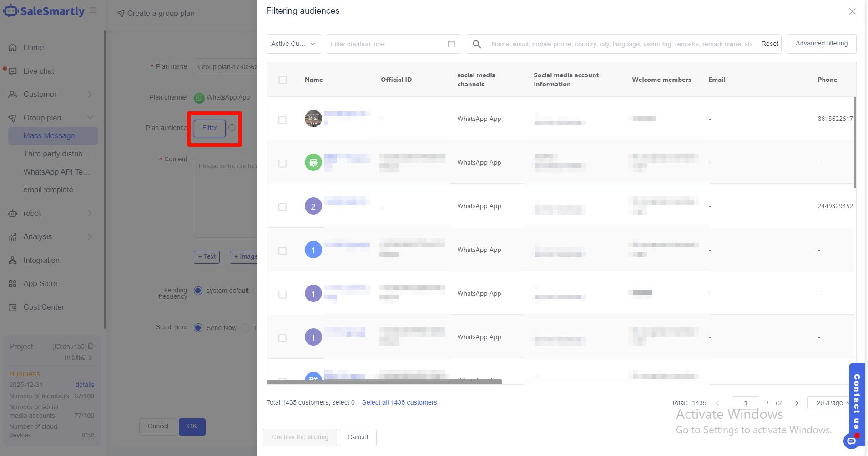Tick the select-all checkbox in table header
868x456 pixels.
point(283,80)
